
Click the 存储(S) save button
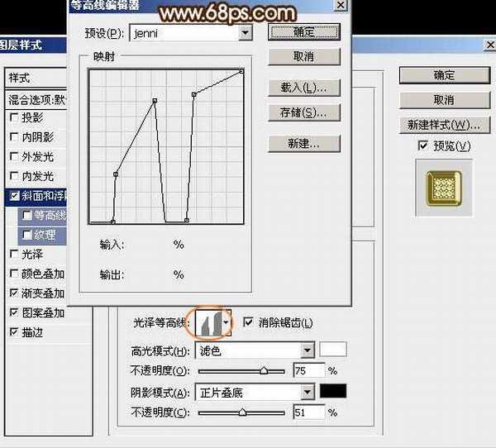click(304, 112)
